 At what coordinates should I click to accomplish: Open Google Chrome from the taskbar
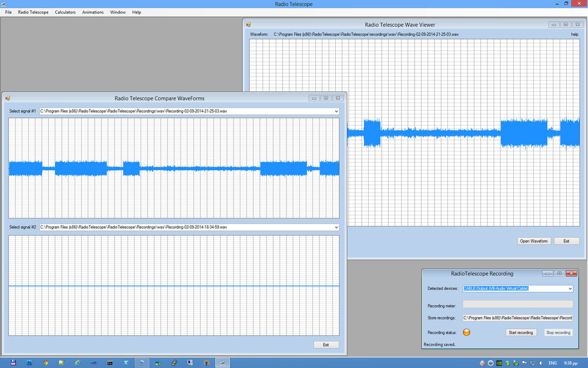click(45, 363)
